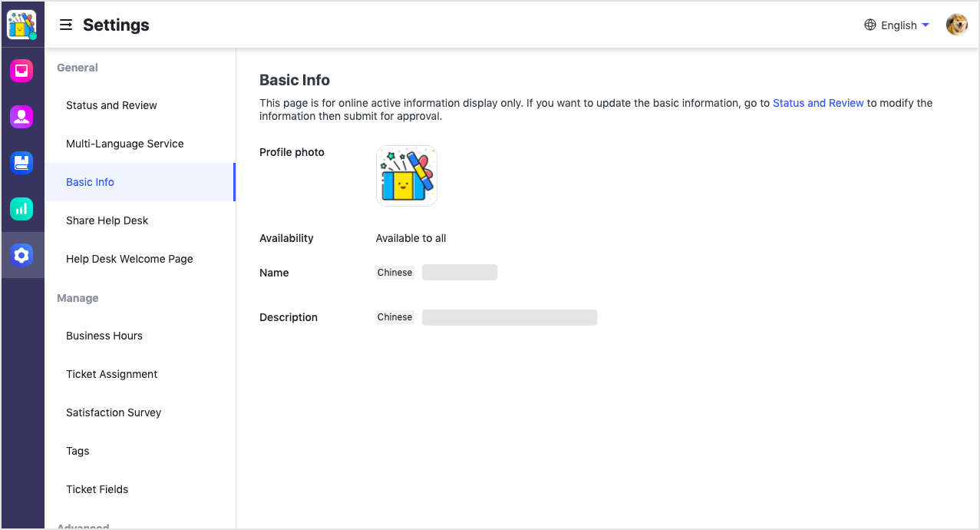This screenshot has height=530, width=980.
Task: Select Status and Review in the sidebar
Action: (x=111, y=105)
